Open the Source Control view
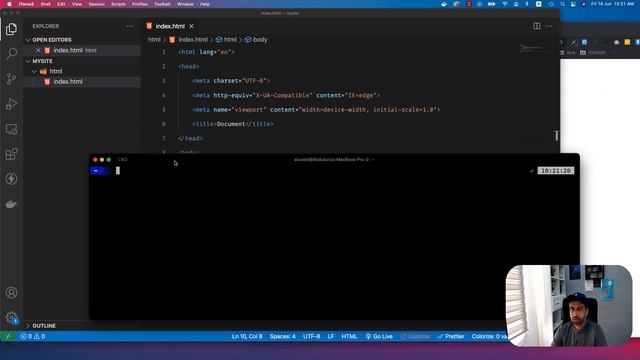The height and width of the screenshot is (360, 640). [11, 79]
